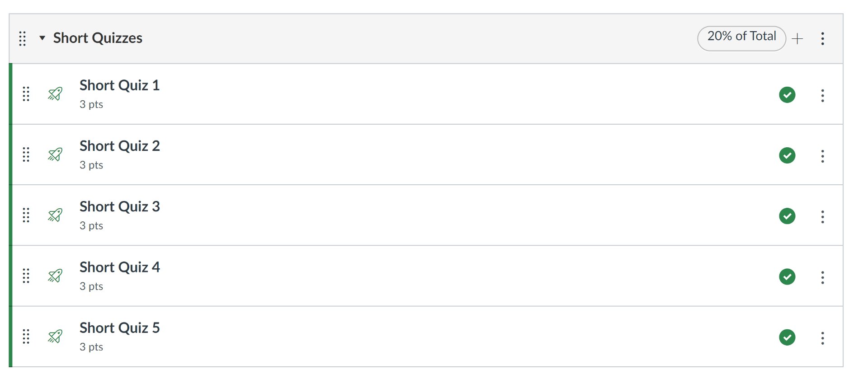Open the three-dot menu for Short Quiz 2

click(822, 156)
